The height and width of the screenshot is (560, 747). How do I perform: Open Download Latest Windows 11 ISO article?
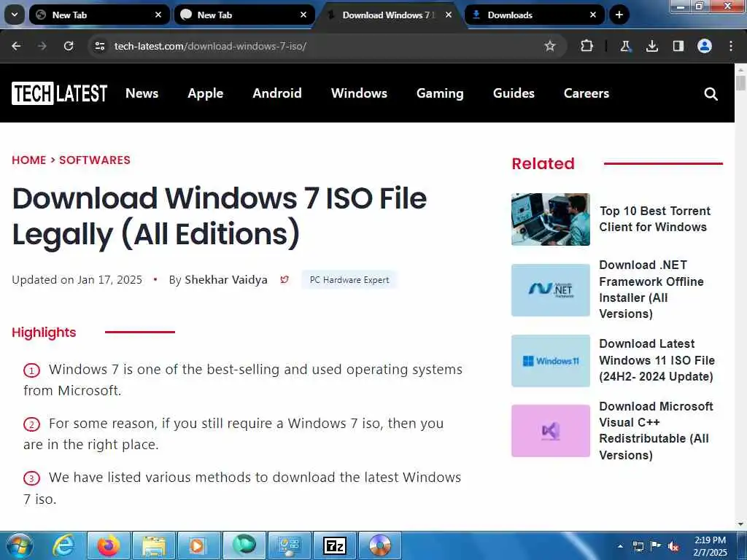[657, 360]
